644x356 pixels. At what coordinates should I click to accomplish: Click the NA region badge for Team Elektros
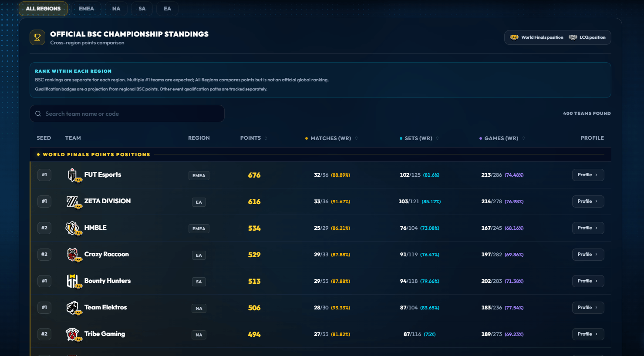click(199, 308)
